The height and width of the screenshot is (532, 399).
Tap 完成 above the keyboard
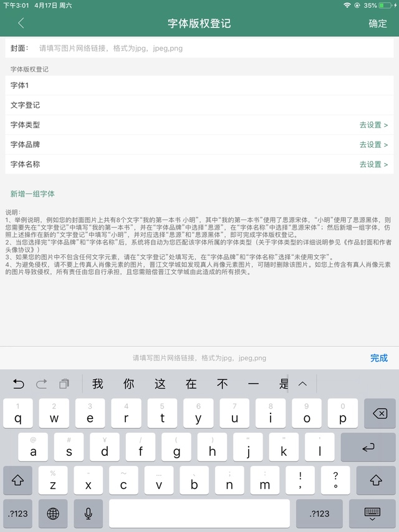pyautogui.click(x=378, y=358)
